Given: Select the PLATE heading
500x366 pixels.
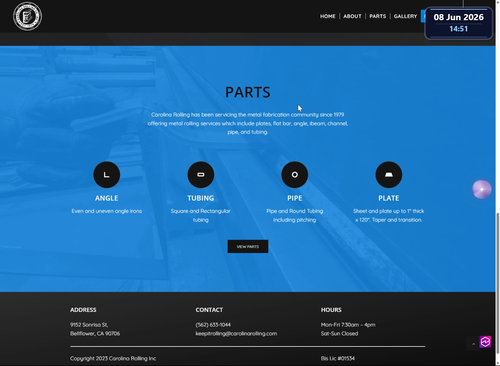Looking at the screenshot, I should [x=389, y=198].
